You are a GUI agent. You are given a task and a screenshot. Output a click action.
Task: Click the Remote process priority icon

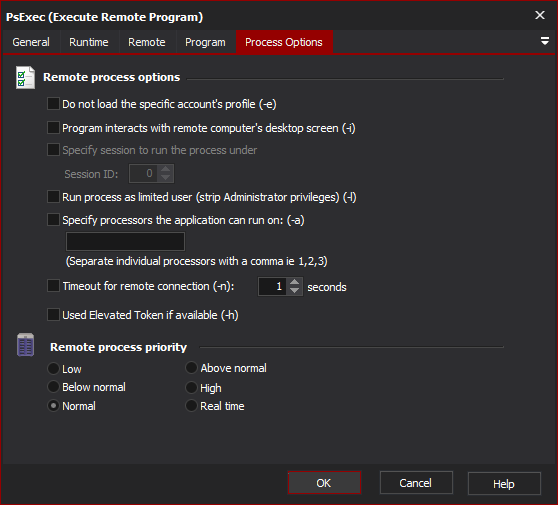tap(26, 344)
